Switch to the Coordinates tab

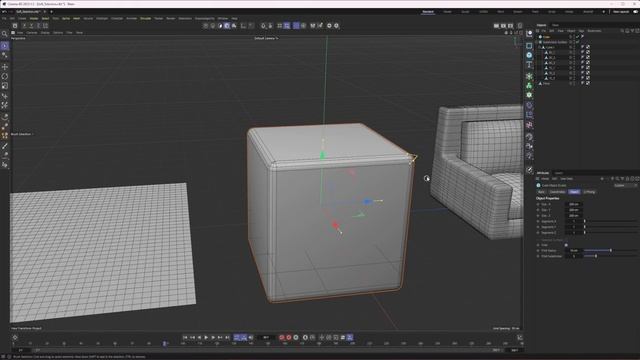(557, 192)
